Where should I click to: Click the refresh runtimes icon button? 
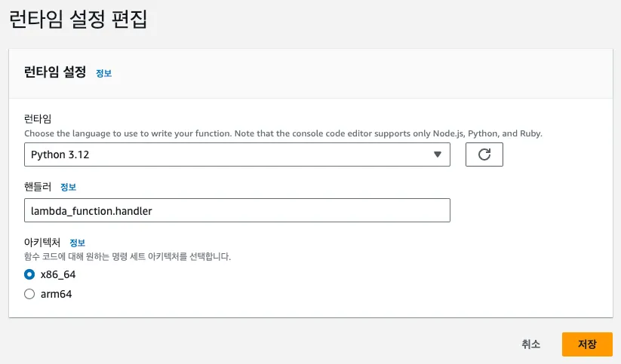(484, 154)
